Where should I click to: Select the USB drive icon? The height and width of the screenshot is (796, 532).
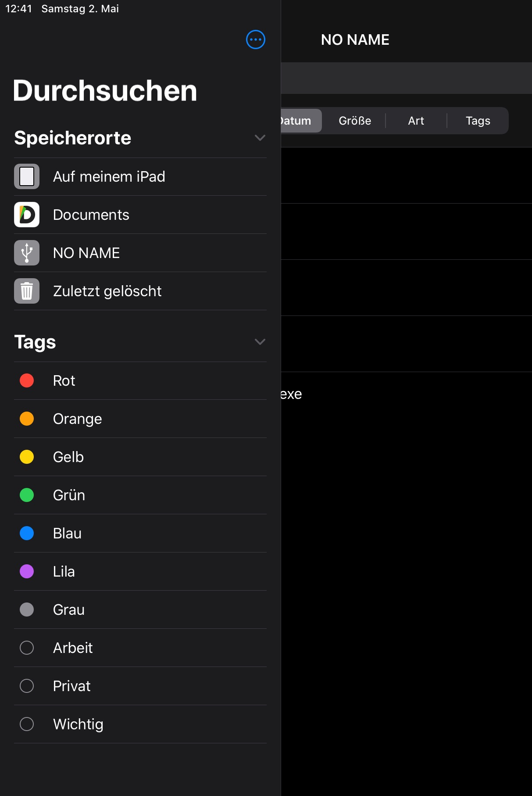pyautogui.click(x=27, y=253)
